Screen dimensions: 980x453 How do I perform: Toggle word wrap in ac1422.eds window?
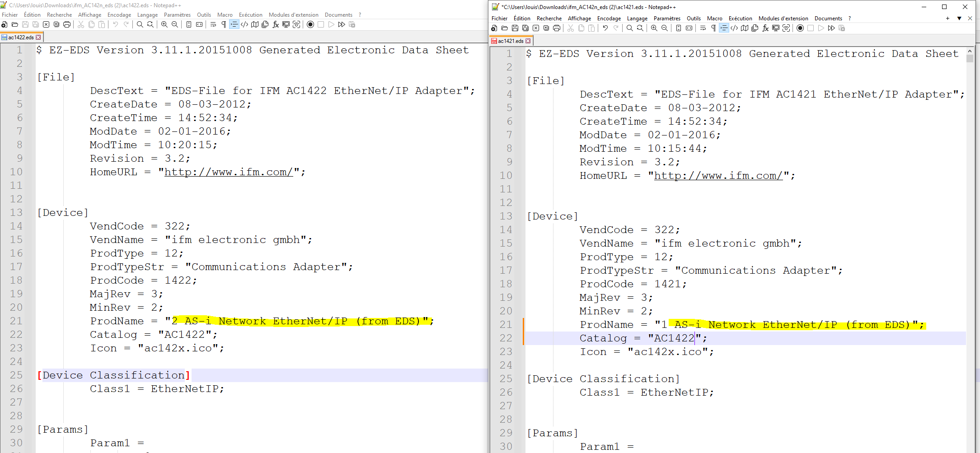tap(213, 24)
